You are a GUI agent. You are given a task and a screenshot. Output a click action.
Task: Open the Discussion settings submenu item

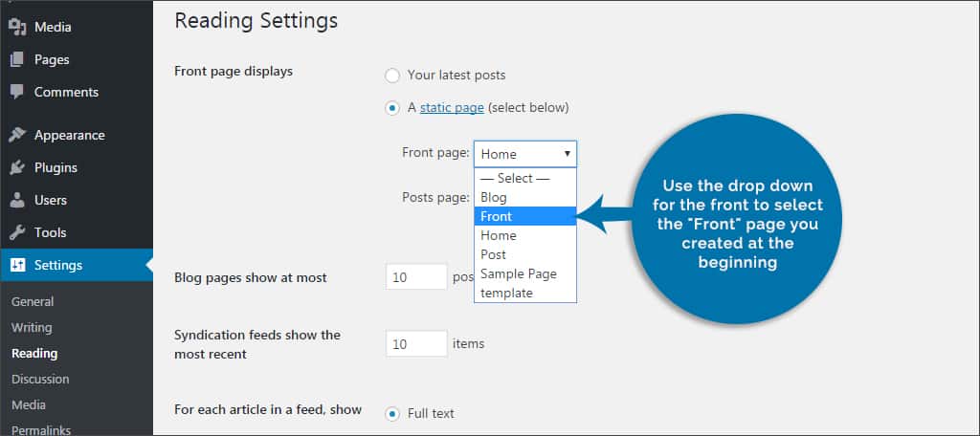pos(40,380)
